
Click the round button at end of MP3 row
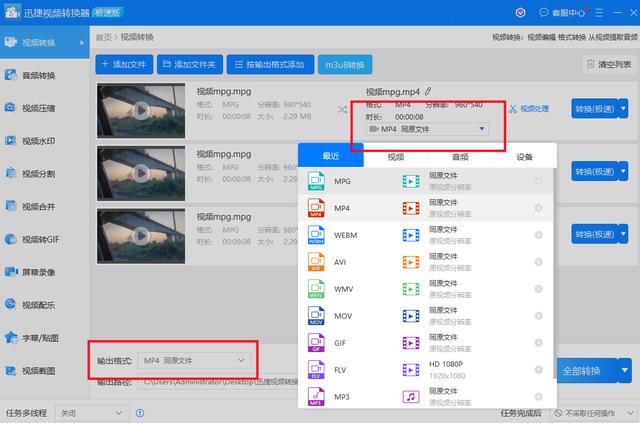coord(538,396)
